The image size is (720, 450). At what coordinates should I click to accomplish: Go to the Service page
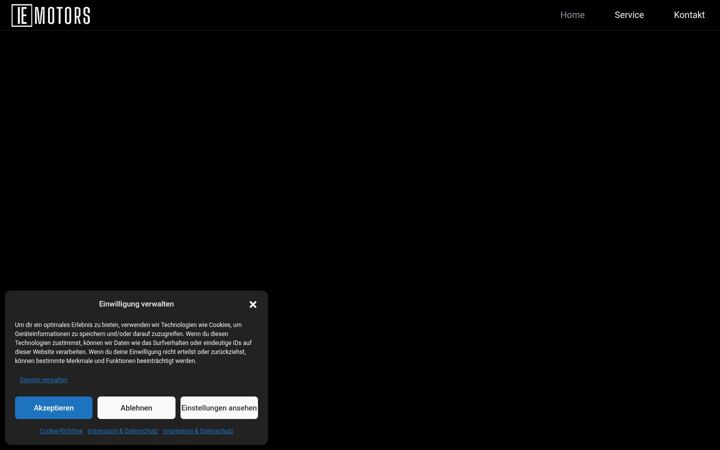pos(629,15)
